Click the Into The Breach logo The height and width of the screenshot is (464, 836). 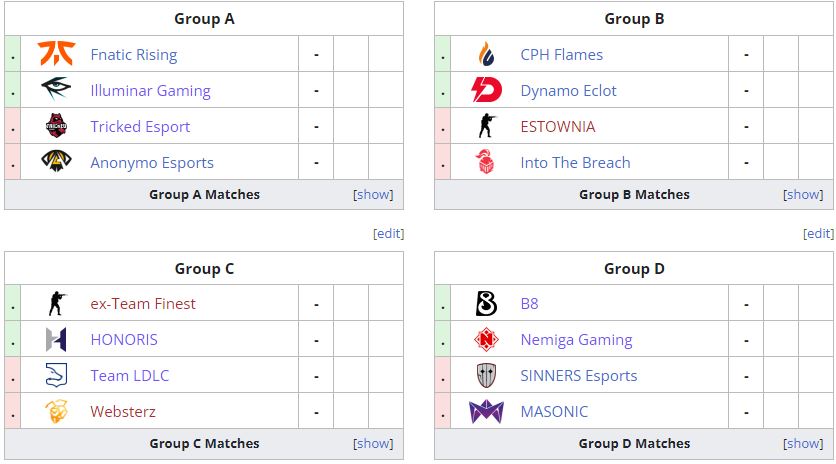point(485,163)
